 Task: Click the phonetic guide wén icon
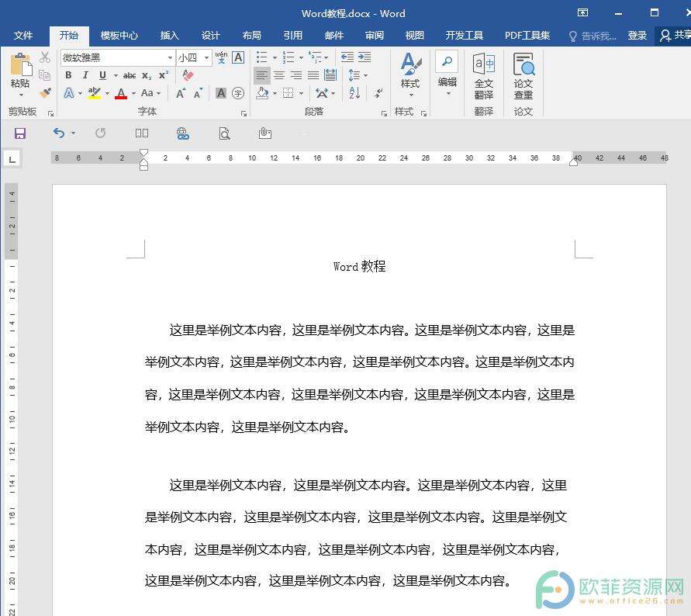[x=221, y=57]
